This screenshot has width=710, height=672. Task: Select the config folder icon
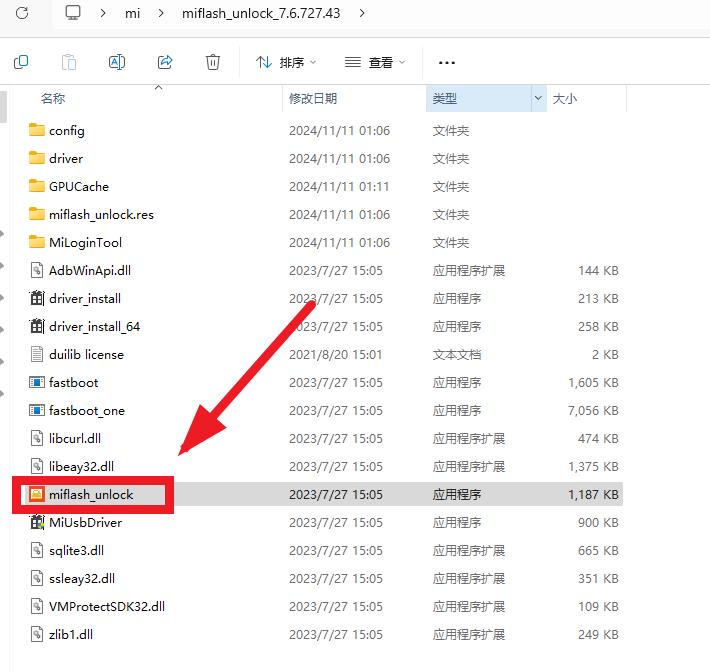tap(37, 130)
